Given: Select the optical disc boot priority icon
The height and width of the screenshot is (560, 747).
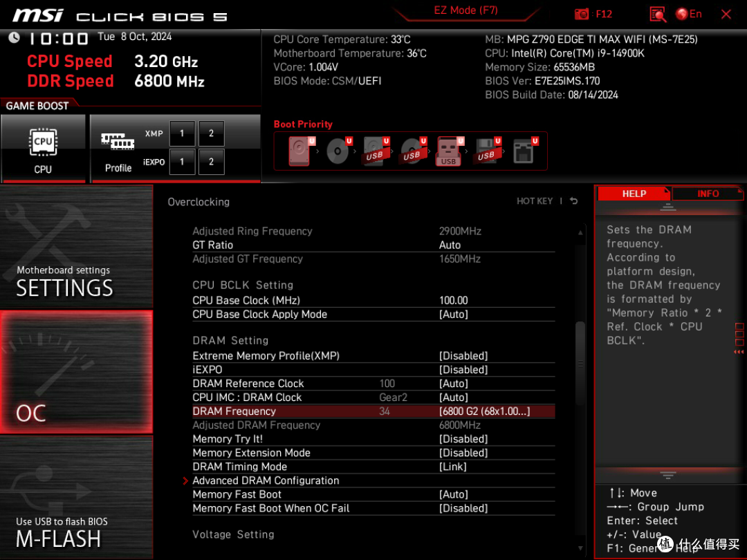Looking at the screenshot, I should pos(339,151).
